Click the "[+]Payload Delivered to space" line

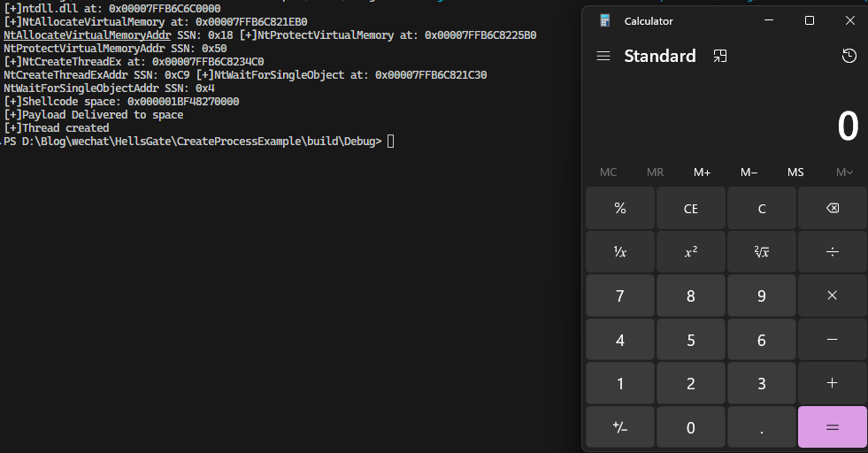pos(94,115)
